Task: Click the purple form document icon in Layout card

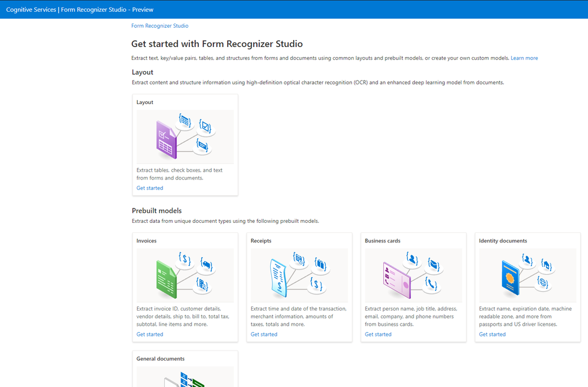Action: [166, 140]
